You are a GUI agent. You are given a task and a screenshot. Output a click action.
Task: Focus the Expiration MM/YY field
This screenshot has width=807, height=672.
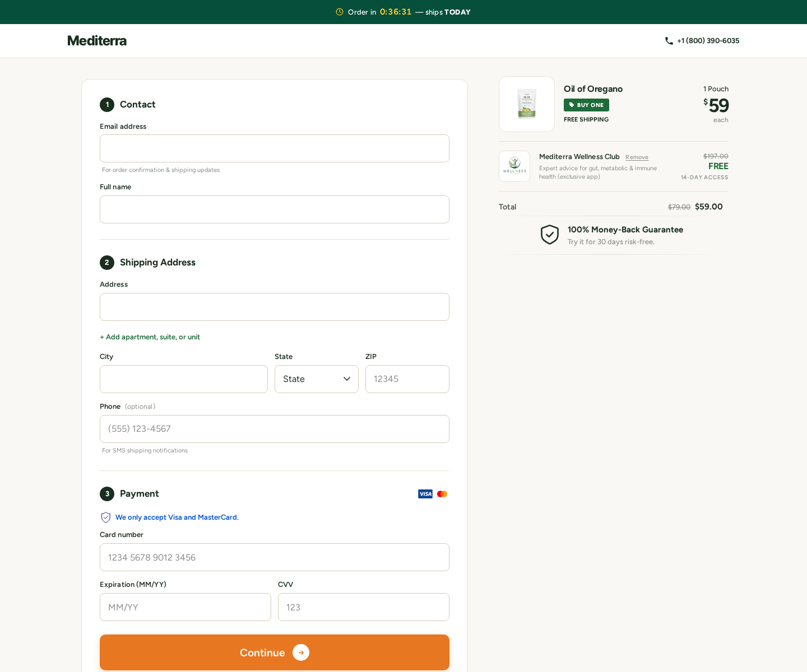[185, 607]
